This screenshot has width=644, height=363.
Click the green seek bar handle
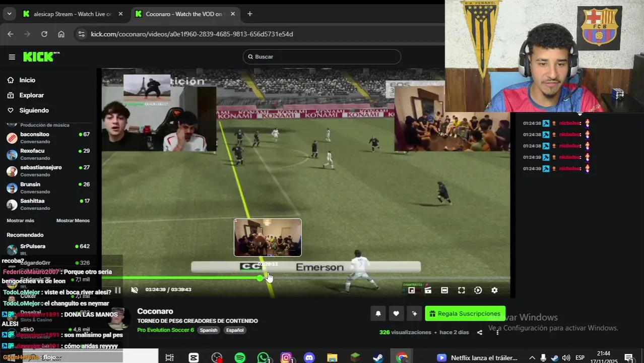click(x=260, y=278)
